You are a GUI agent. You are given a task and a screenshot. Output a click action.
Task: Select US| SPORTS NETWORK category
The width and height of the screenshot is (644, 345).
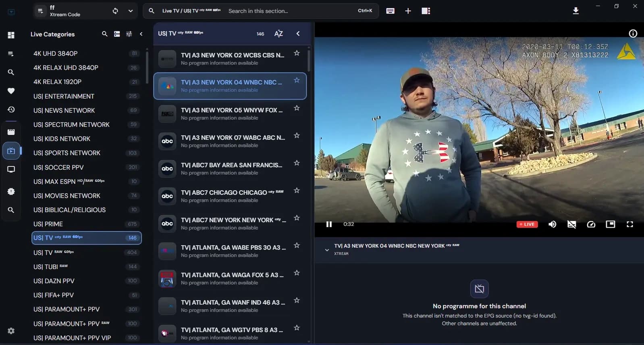point(87,153)
